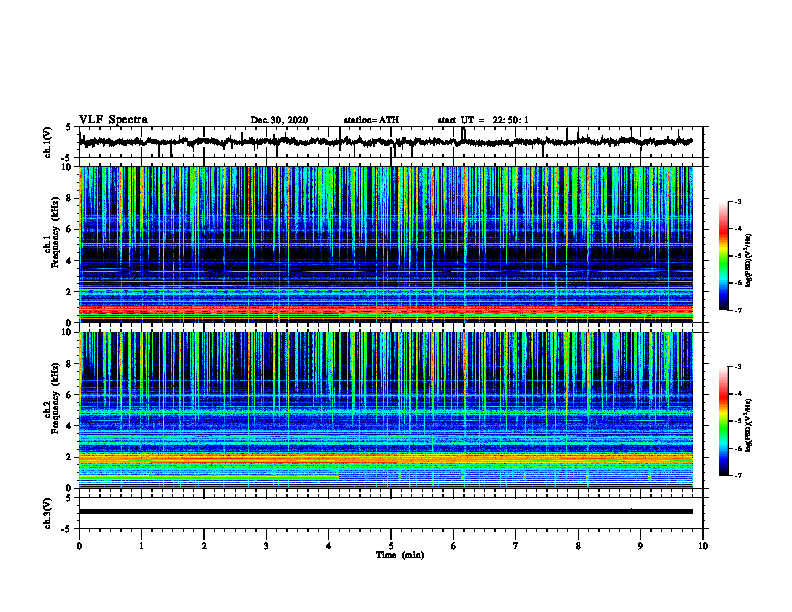Screen dimensions: 792x612
Task: Click the flat ch.3 voltage trace
Action: (x=386, y=512)
